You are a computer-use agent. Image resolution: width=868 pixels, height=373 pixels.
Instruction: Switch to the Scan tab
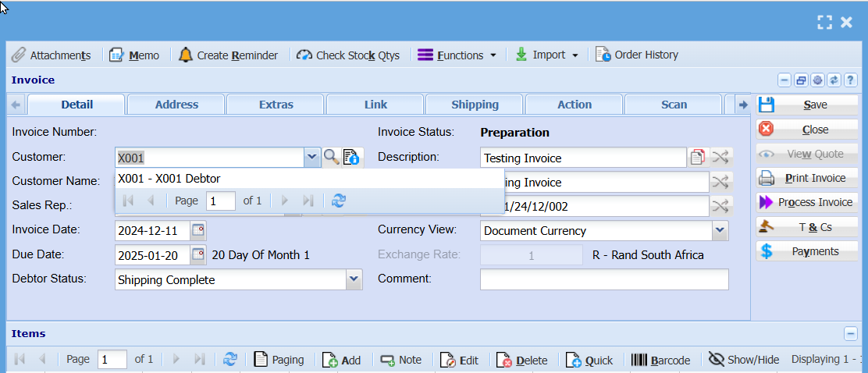[674, 105]
